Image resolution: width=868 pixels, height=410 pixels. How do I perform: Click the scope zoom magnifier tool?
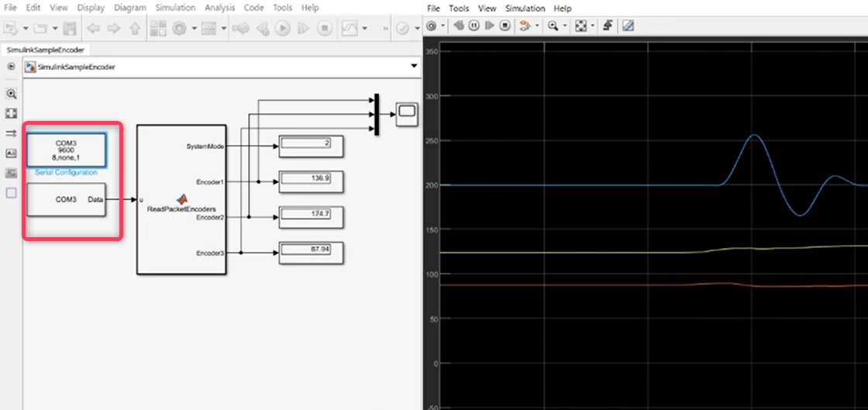[x=553, y=26]
